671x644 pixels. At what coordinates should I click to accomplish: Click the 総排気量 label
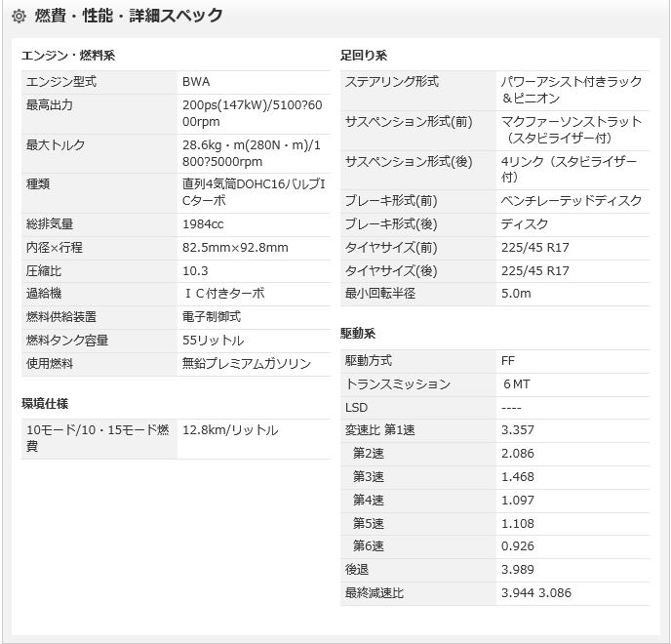[50, 224]
